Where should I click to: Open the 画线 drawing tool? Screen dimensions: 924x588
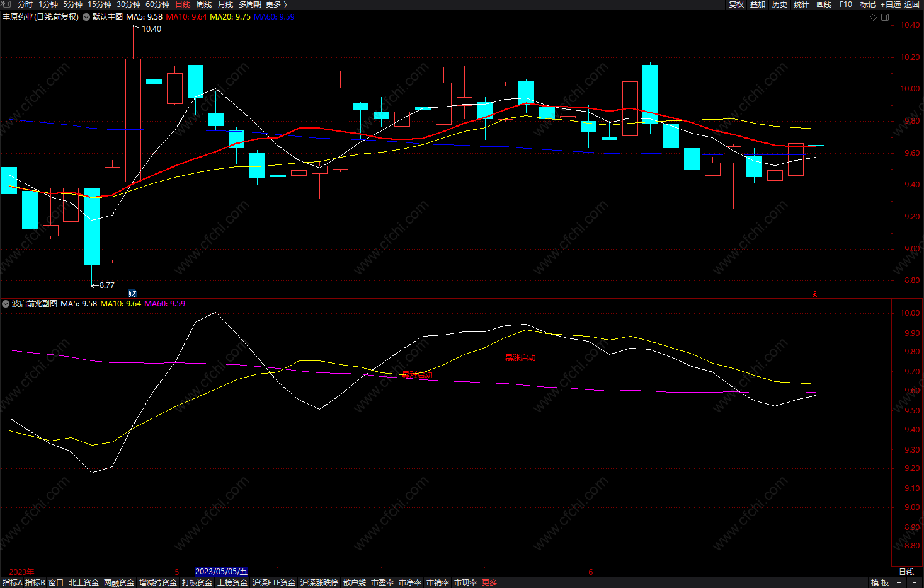pos(824,4)
